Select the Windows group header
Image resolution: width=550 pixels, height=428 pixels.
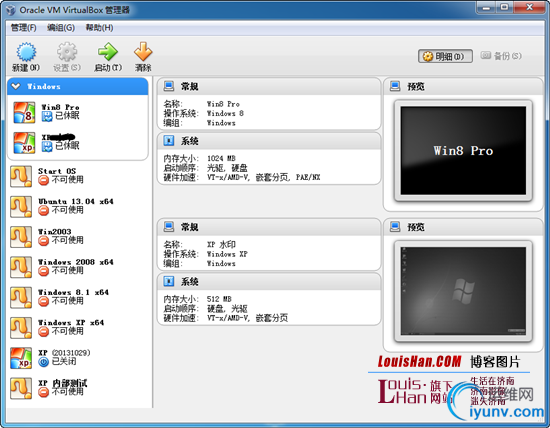[78, 86]
